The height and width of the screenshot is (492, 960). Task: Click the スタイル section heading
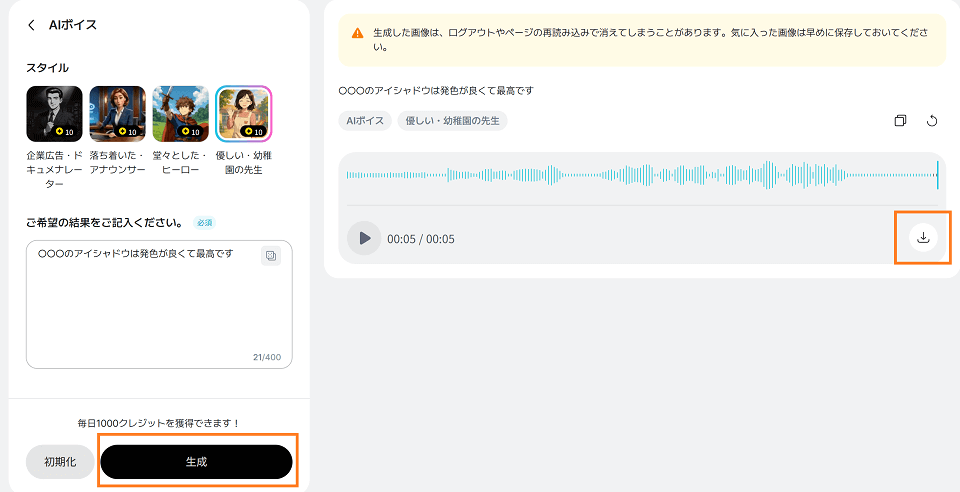47,67
